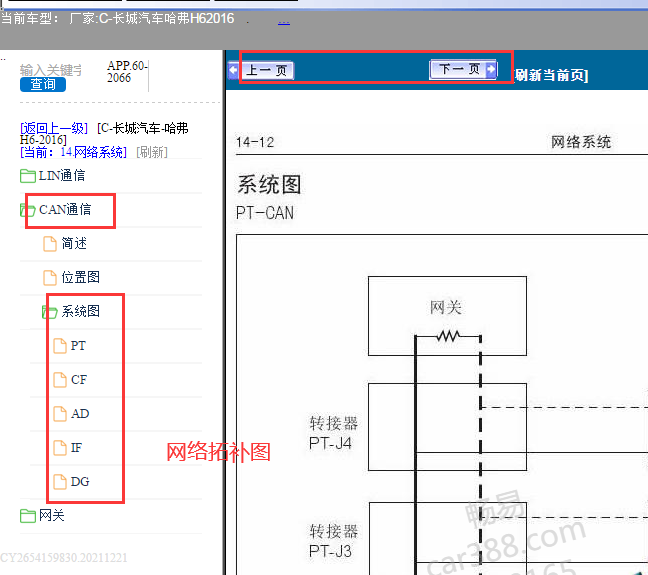Click the [C-长城汽车-哈弗 H6-2016] breadcrumb text
The image size is (648, 575).
[x=104, y=134]
